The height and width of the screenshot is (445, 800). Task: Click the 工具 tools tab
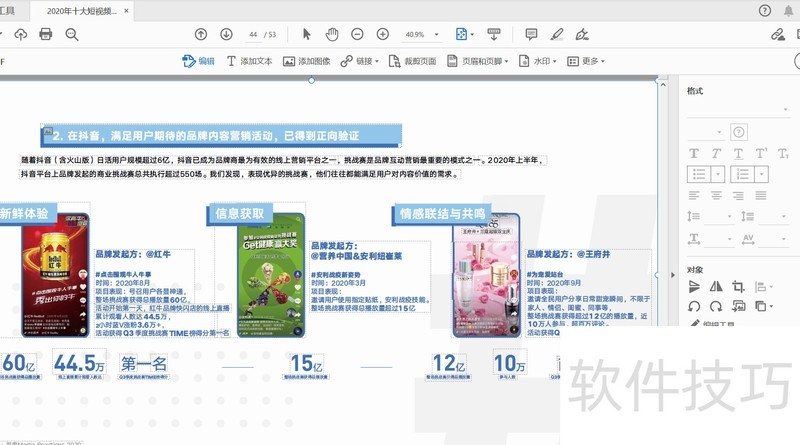7,10
